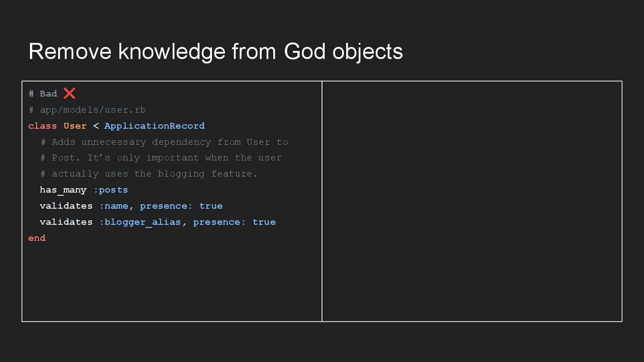The height and width of the screenshot is (362, 644).
Task: Click ApplicationRecord in the code
Action: coord(155,126)
